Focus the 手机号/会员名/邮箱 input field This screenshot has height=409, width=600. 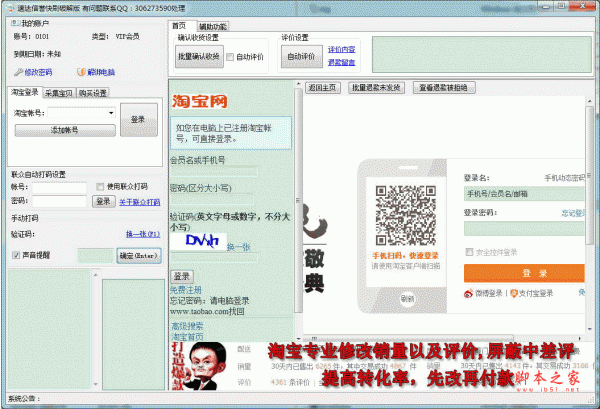tap(524, 194)
